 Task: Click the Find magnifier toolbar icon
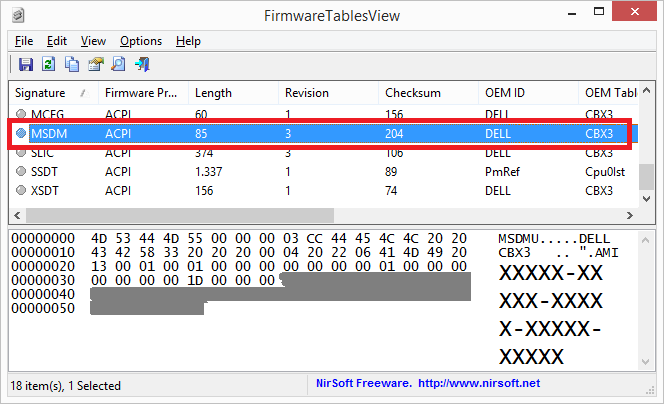click(119, 64)
